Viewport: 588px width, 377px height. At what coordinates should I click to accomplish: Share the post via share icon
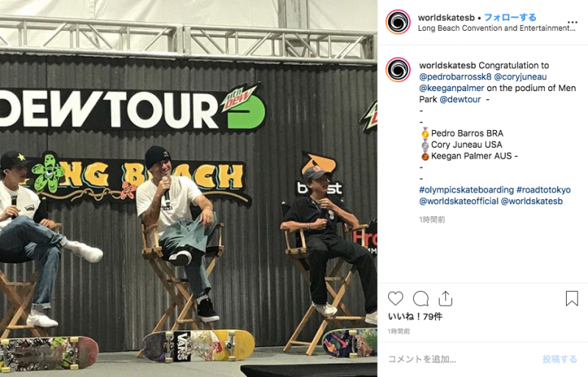[x=445, y=298]
